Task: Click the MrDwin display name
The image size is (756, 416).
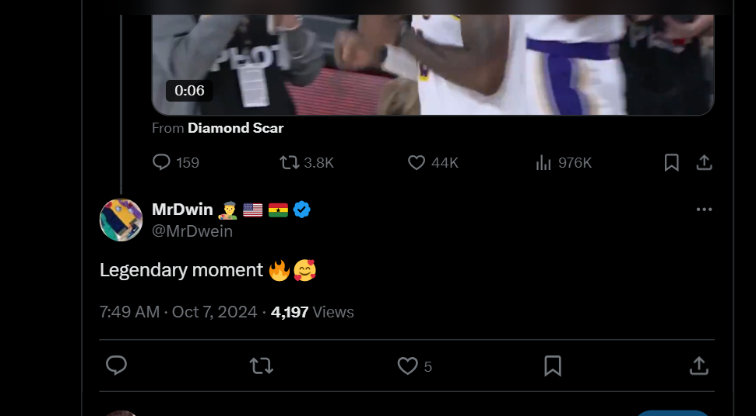Action: click(x=182, y=209)
